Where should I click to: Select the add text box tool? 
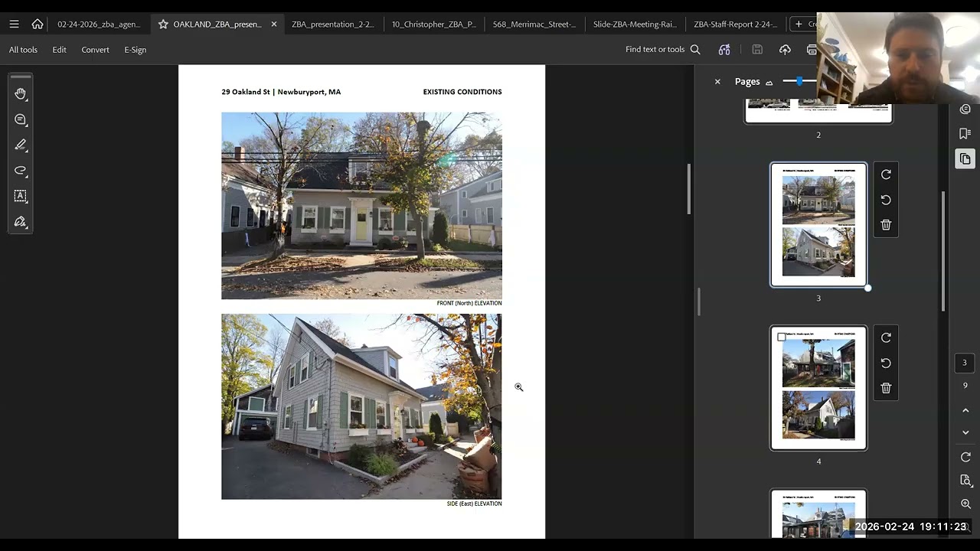21,196
